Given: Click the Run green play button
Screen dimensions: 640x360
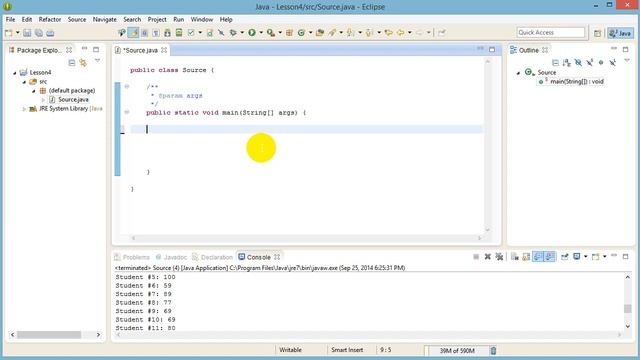Looking at the screenshot, I should tap(252, 33).
